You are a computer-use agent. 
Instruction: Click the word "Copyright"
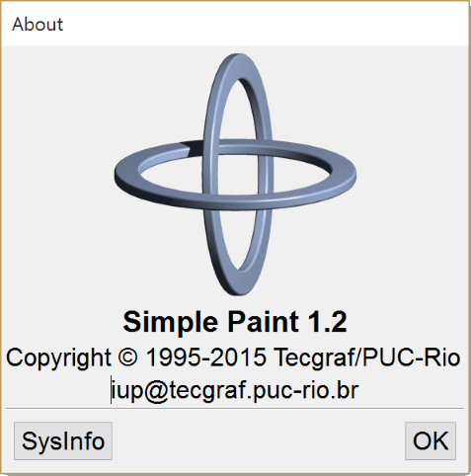point(58,358)
